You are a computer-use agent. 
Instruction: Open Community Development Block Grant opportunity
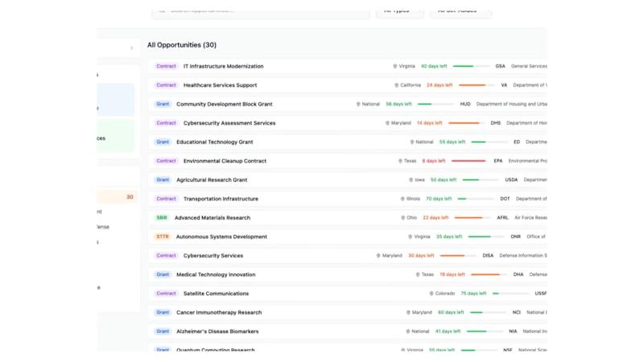point(225,105)
